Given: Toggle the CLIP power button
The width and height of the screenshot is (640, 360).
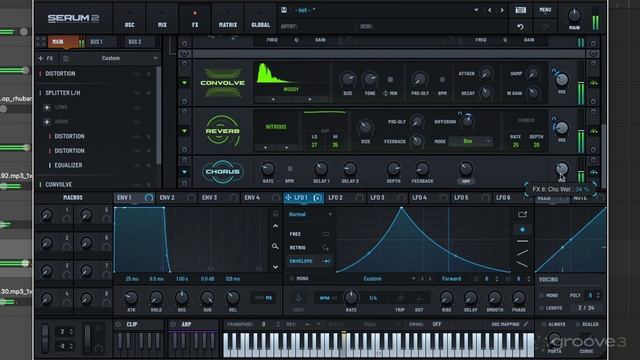Looking at the screenshot, I should [119, 324].
